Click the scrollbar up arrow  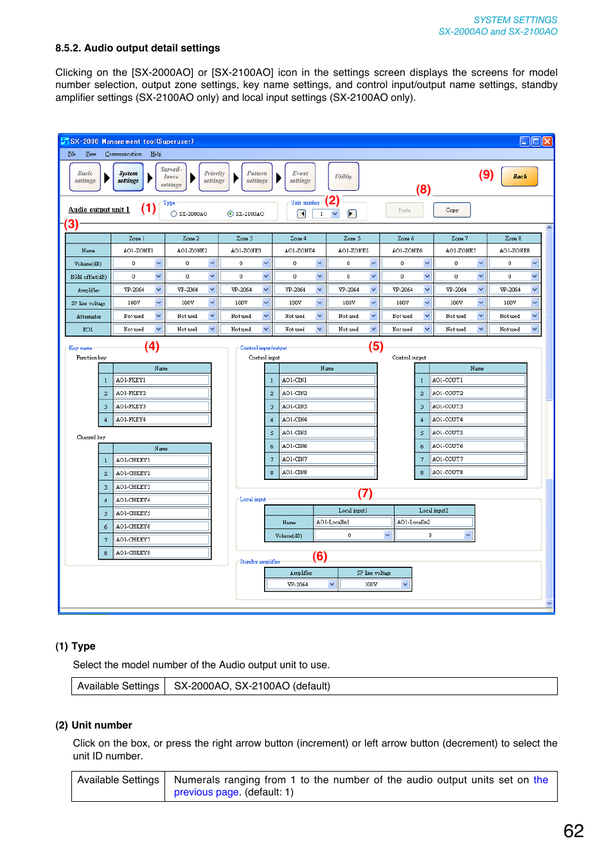tap(549, 227)
